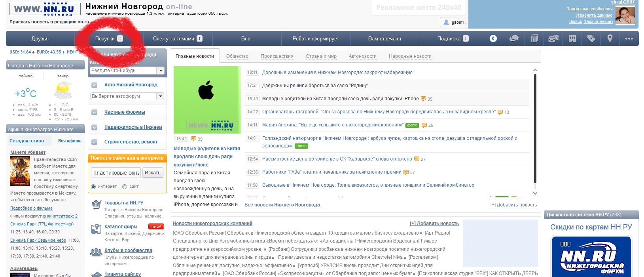Click the Прислать новость в редакцию nn.ru link

[49, 22]
